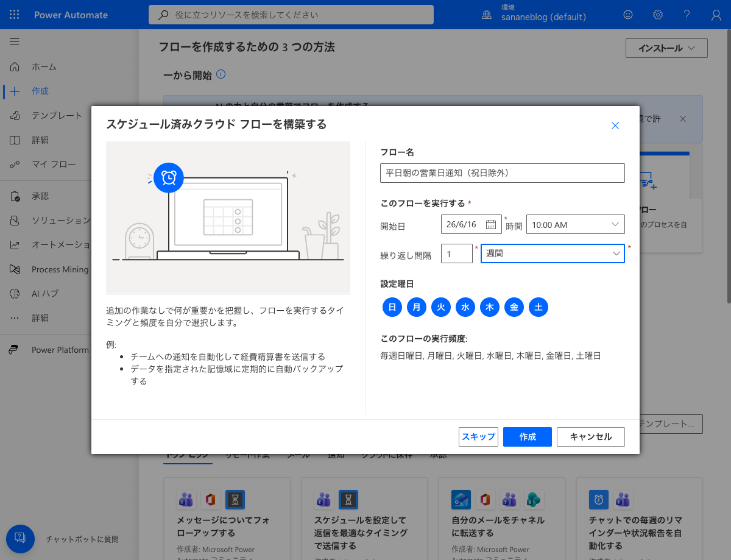This screenshot has height=560, width=731.
Task: Open the チャットでの毎週のリマインダー template card
Action: point(640,519)
